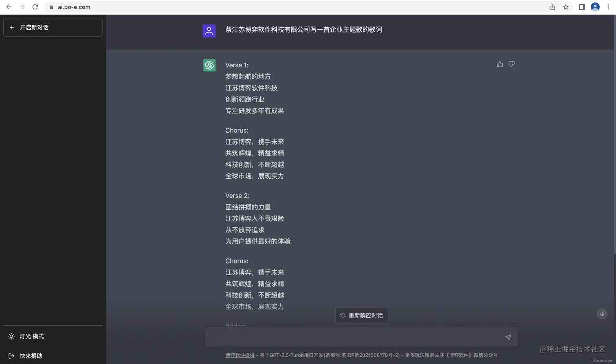Give thumbs down to the response

(x=512, y=64)
